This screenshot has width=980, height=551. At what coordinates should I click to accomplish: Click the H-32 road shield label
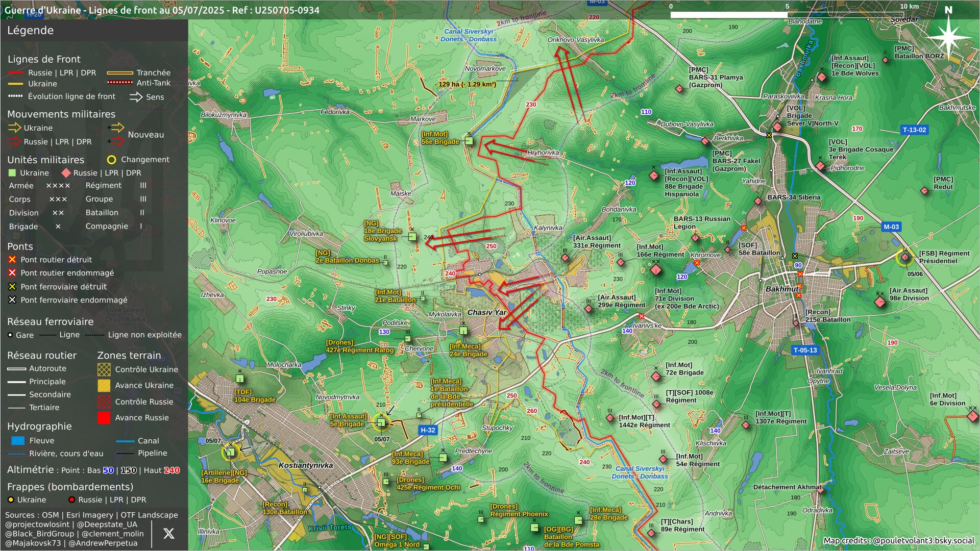pos(428,430)
